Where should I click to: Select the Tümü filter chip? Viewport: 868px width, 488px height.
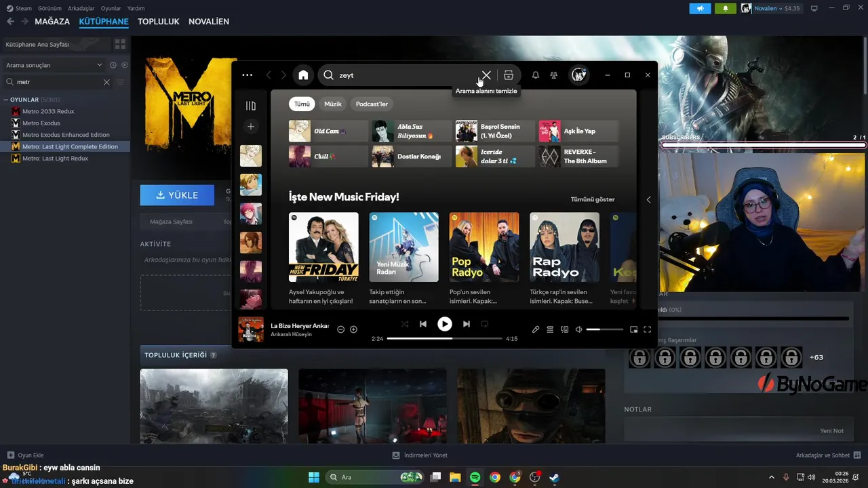tap(302, 104)
